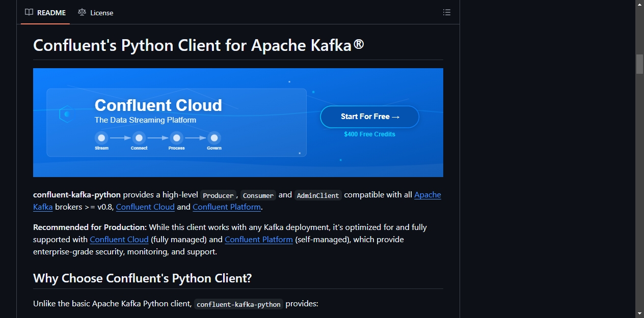
Task: Click the scales icon beside License
Action: (x=82, y=12)
